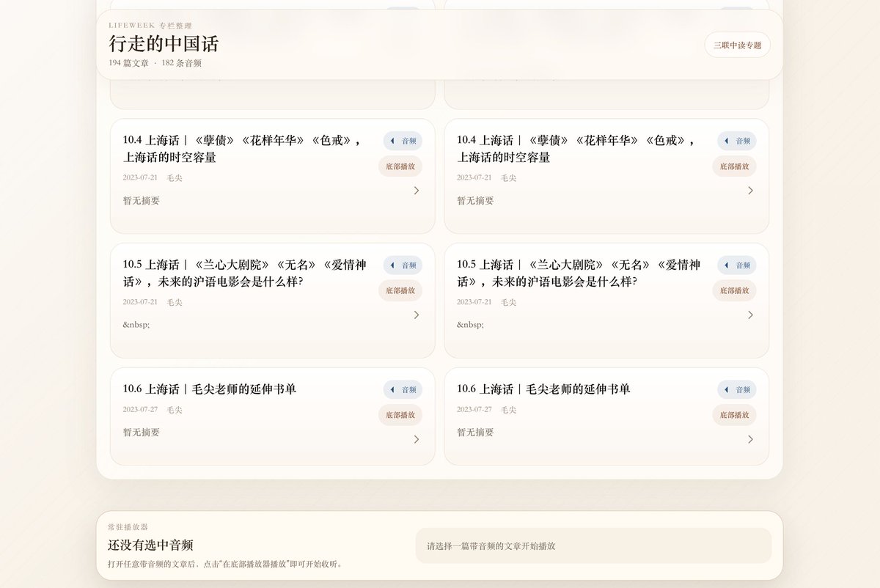Play right-column 10.6 上海话 via 底部播放
This screenshot has width=880, height=588.
click(x=734, y=415)
